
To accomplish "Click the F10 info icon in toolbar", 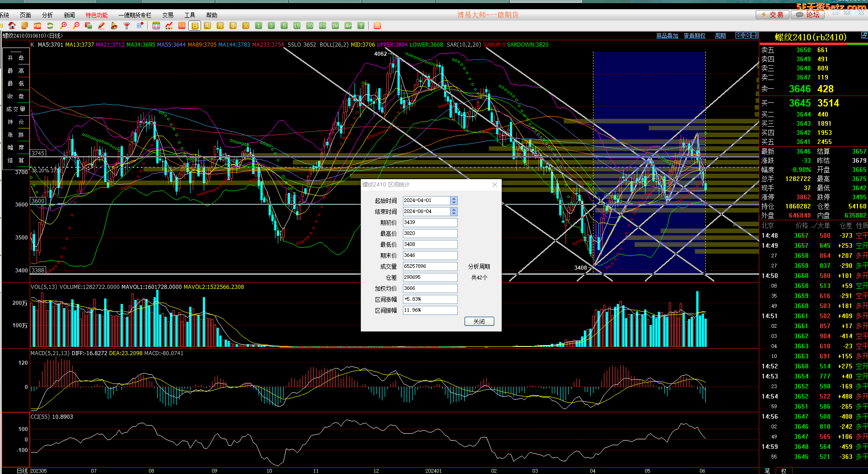I will point(38,26).
